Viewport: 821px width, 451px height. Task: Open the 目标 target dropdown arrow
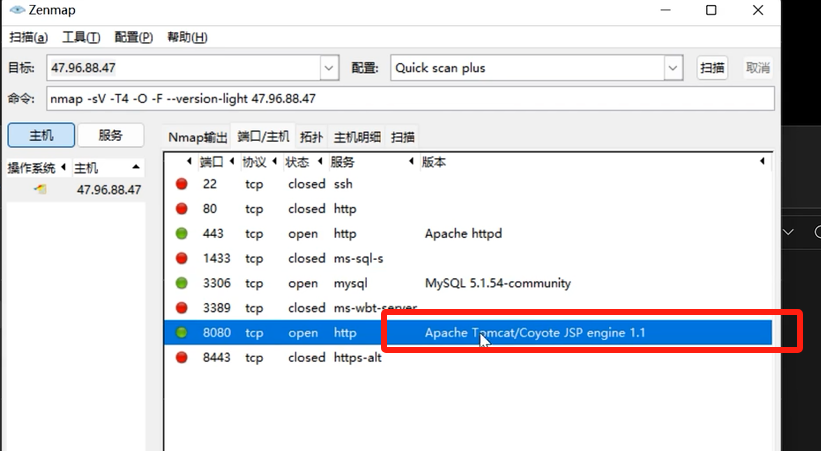[329, 68]
